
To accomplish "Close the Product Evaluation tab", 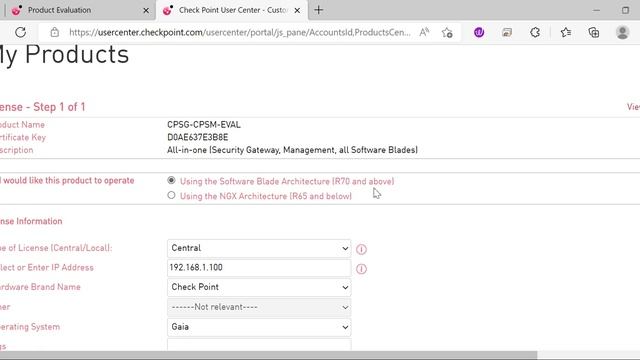I will (146, 11).
